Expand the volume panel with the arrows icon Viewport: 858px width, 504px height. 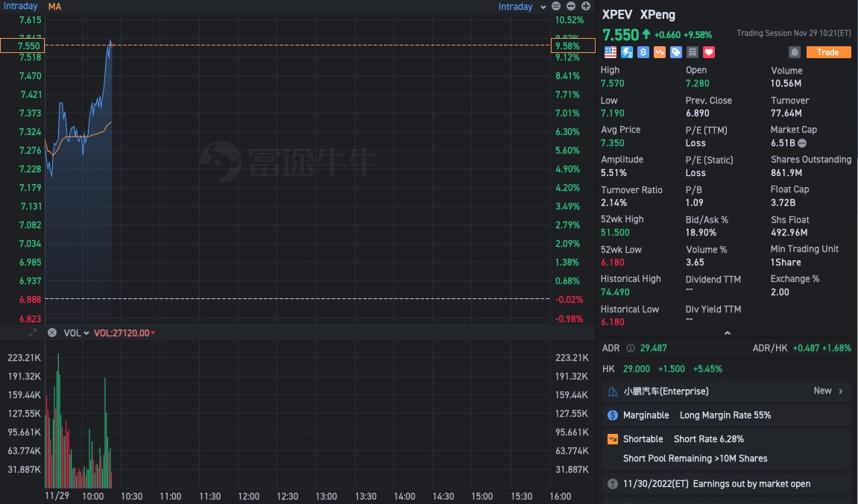[33, 333]
